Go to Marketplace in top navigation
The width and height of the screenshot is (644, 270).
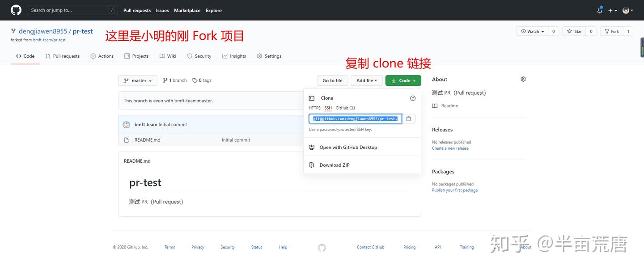[187, 10]
